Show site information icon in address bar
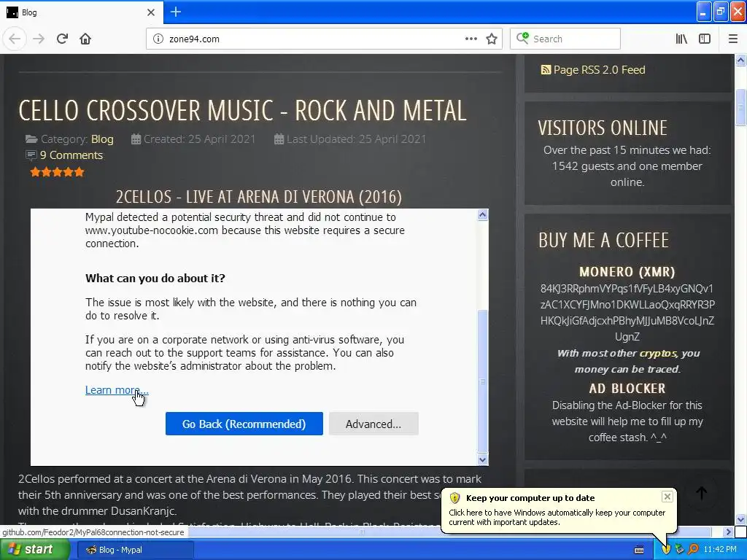This screenshot has height=560, width=747. [158, 39]
